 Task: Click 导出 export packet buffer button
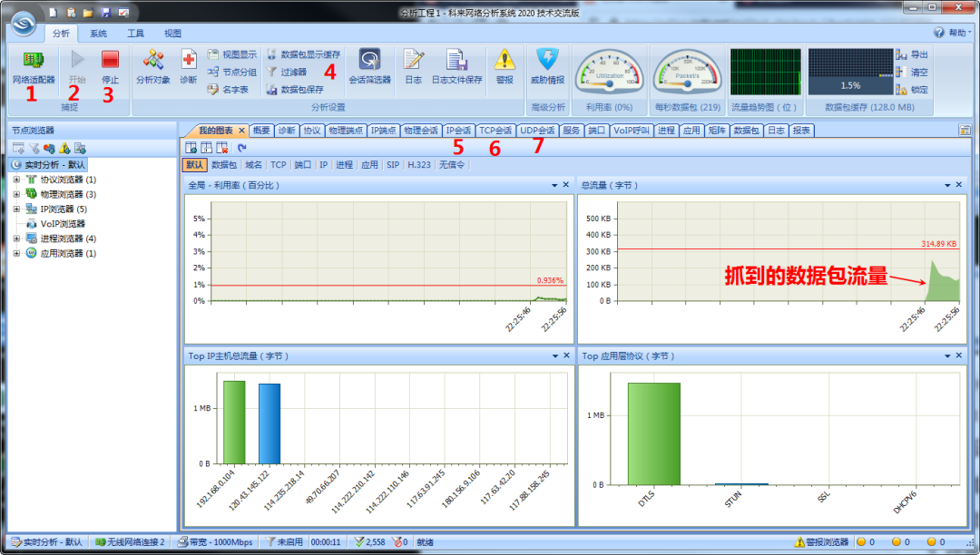(913, 55)
